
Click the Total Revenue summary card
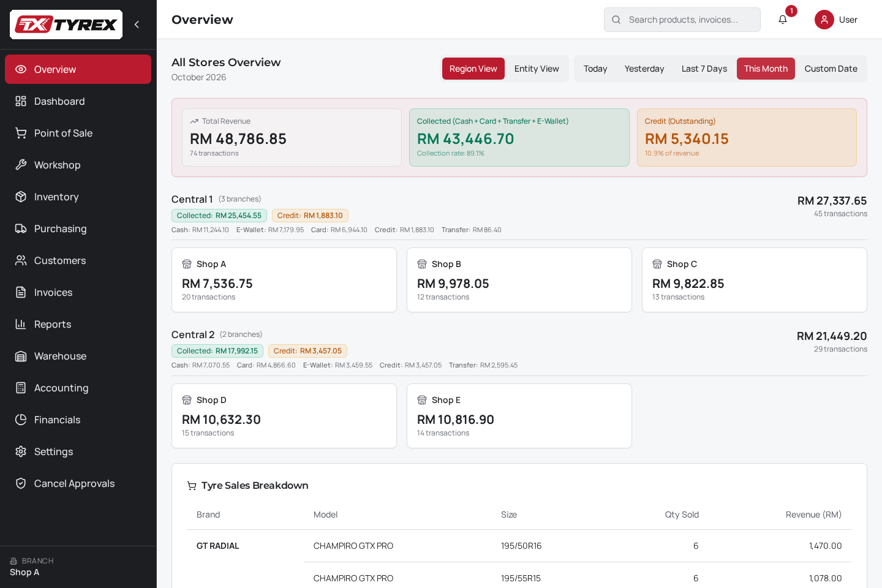[x=292, y=137]
